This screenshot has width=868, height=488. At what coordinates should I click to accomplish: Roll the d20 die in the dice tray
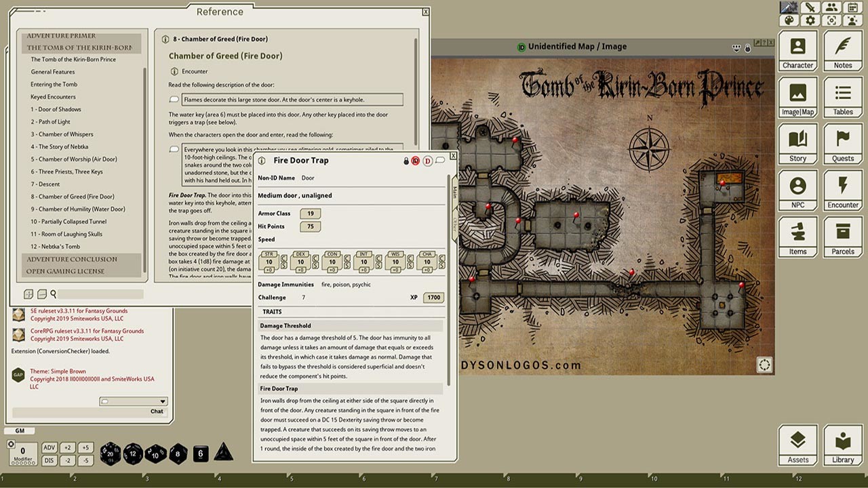point(108,453)
